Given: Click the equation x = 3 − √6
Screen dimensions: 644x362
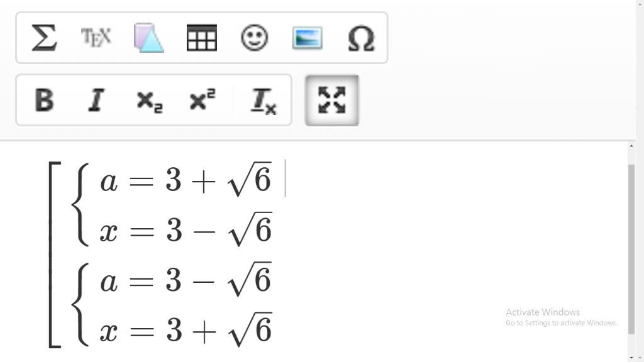Looking at the screenshot, I should (x=186, y=231).
